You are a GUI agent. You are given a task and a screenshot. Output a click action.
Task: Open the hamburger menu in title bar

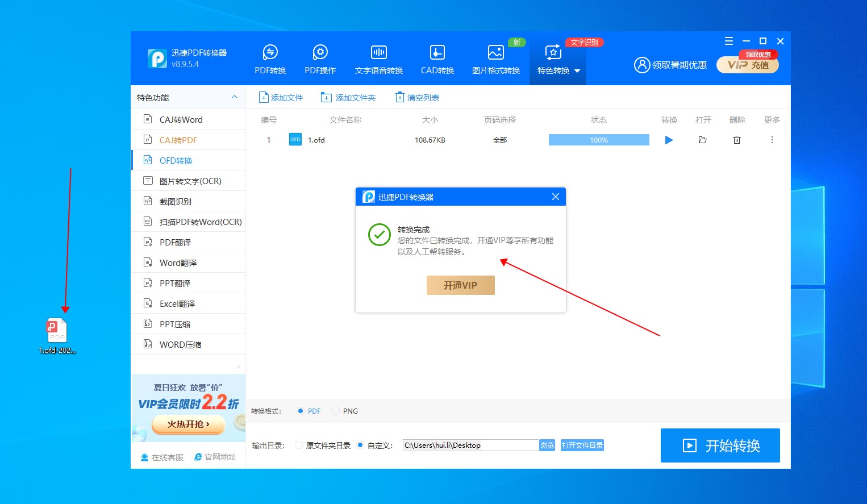(729, 41)
